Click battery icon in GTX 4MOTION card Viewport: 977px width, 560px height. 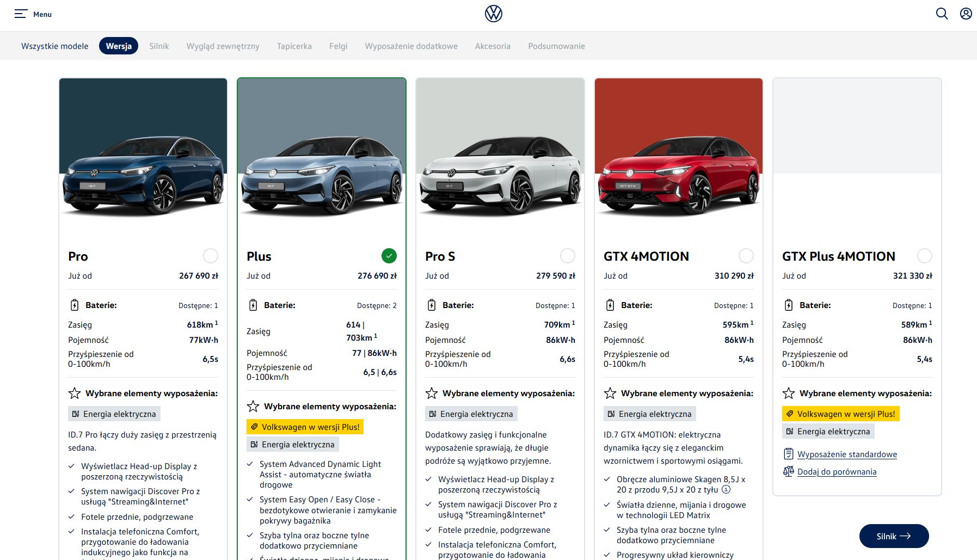coord(610,305)
